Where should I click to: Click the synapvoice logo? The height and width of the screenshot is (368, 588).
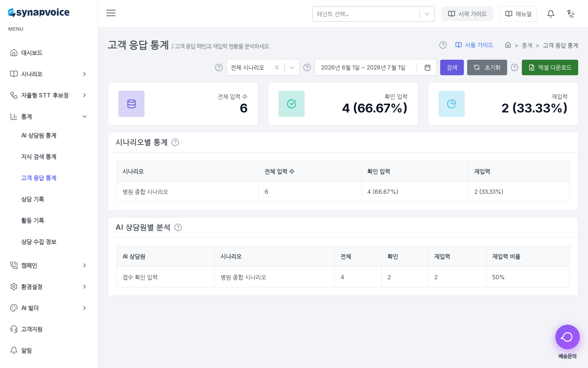39,12
